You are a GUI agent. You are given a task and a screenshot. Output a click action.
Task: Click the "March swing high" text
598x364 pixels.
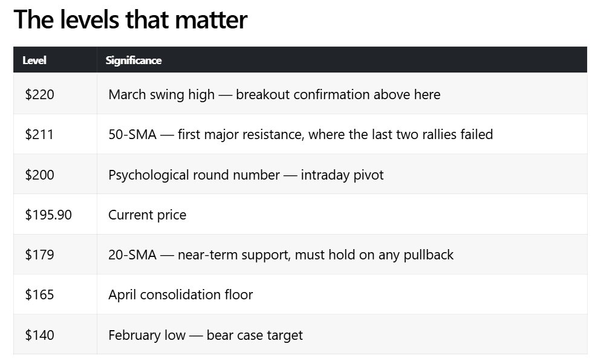pyautogui.click(x=161, y=94)
